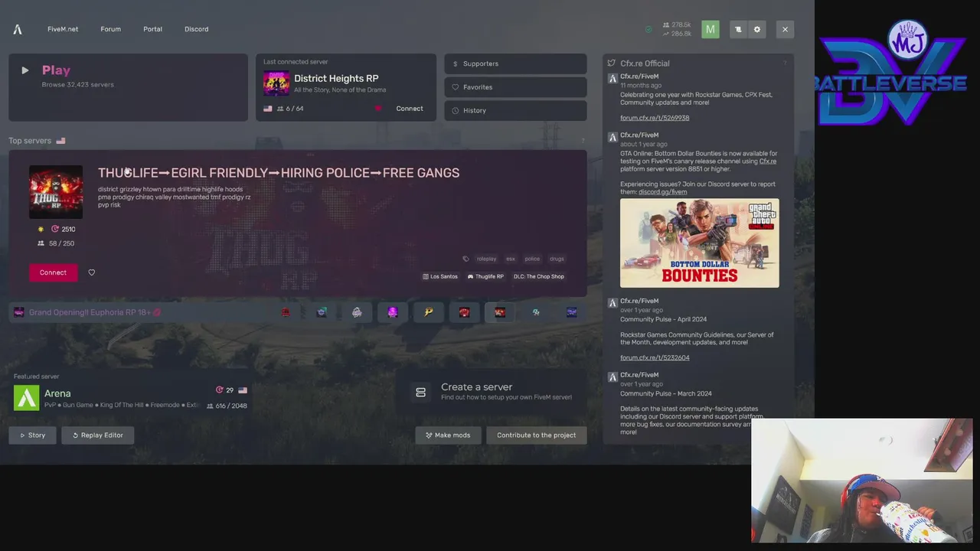
Task: Select the drugs tag
Action: click(557, 259)
